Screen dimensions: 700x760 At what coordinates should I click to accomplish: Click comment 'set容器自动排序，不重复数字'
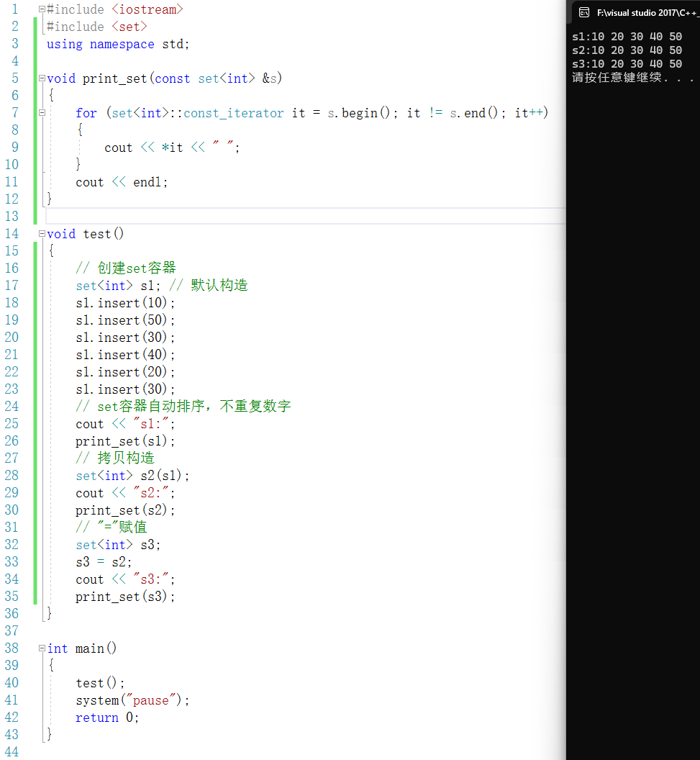(194, 406)
